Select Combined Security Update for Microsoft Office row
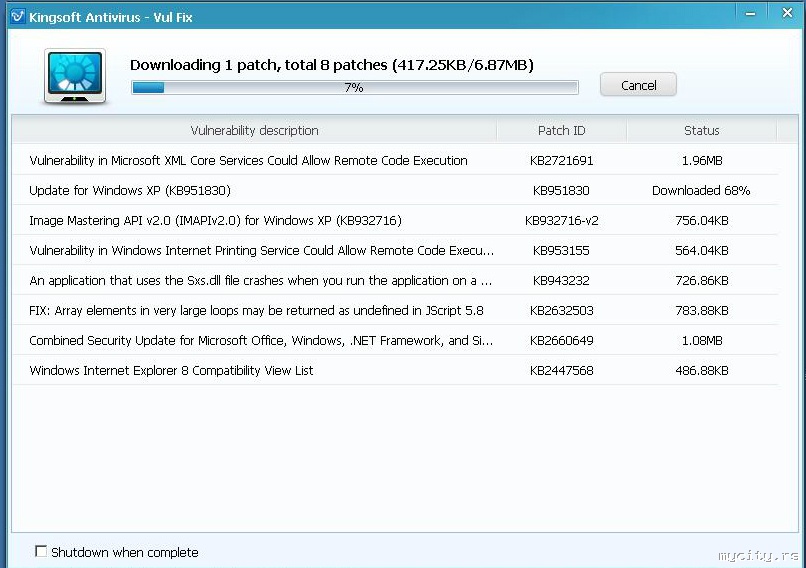Screen dimensions: 806x568 pos(395,340)
